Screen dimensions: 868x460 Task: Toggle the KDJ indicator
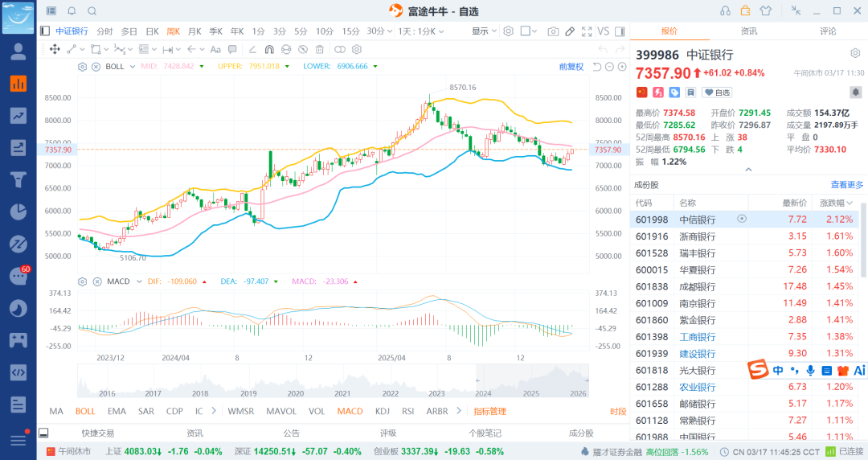[x=382, y=411]
